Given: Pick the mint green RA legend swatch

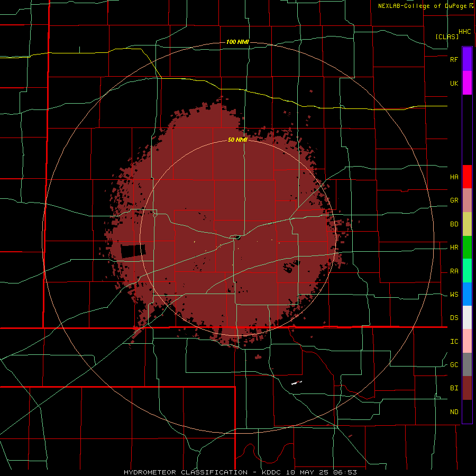Looking at the screenshot, I should click(x=467, y=271).
